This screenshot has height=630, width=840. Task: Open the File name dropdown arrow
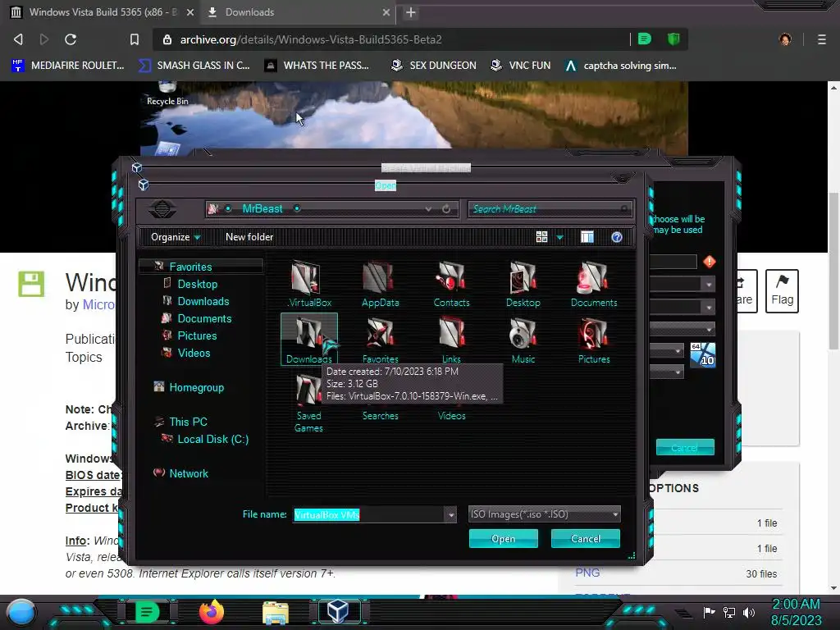point(451,515)
